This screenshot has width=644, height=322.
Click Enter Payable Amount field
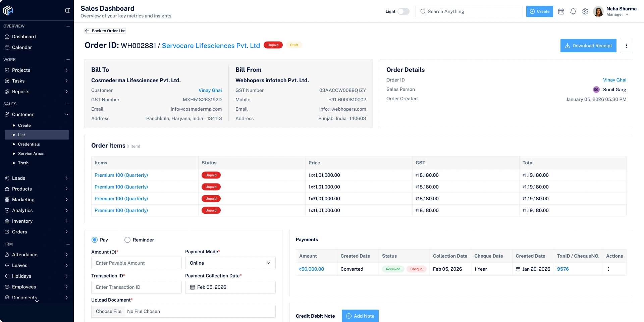pyautogui.click(x=137, y=263)
